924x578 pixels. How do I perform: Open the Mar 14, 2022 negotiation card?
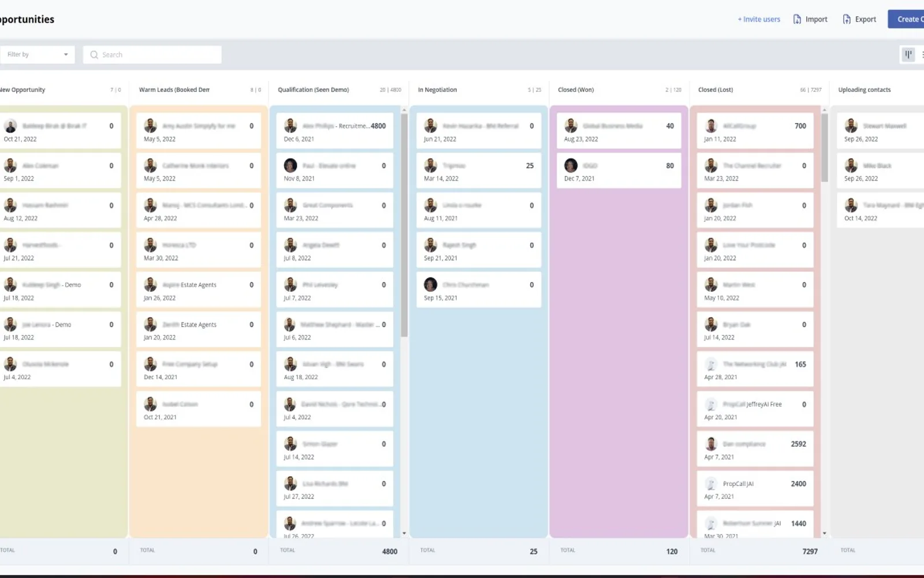tap(479, 171)
